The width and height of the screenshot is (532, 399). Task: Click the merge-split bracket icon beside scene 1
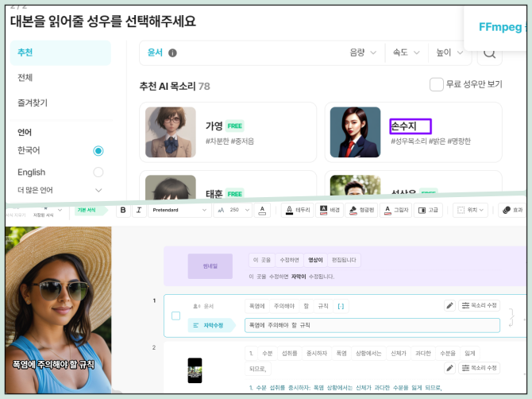click(511, 317)
